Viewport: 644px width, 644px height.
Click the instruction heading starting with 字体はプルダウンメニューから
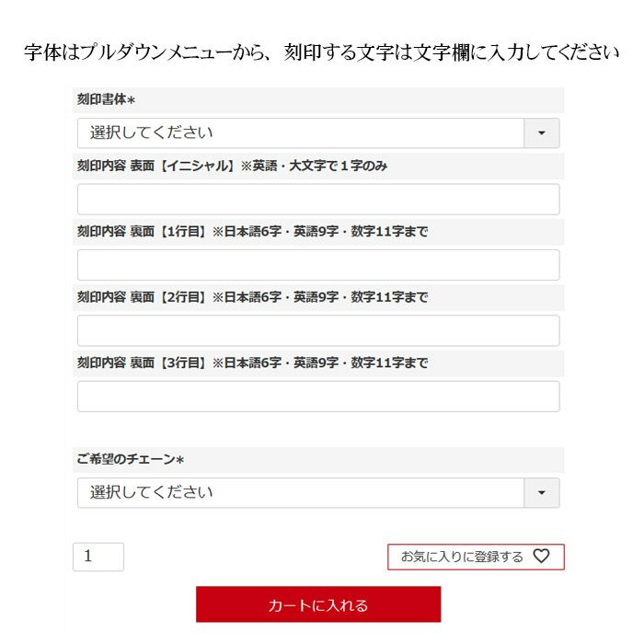321,52
